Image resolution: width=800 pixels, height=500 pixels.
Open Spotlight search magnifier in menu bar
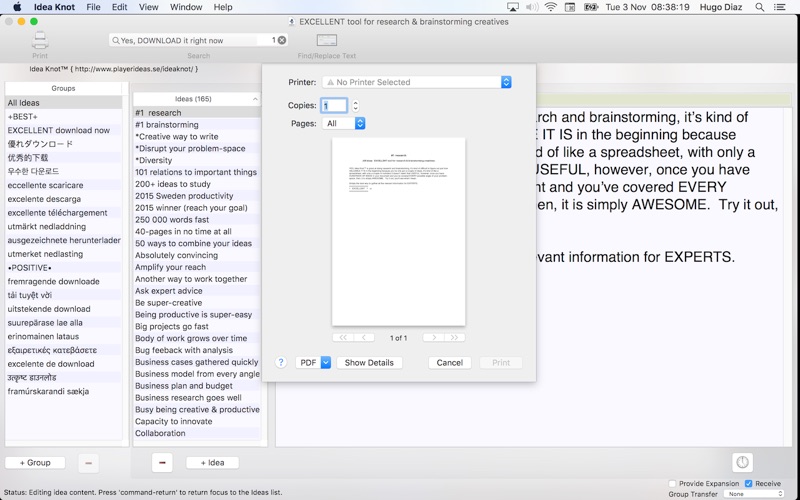point(760,7)
